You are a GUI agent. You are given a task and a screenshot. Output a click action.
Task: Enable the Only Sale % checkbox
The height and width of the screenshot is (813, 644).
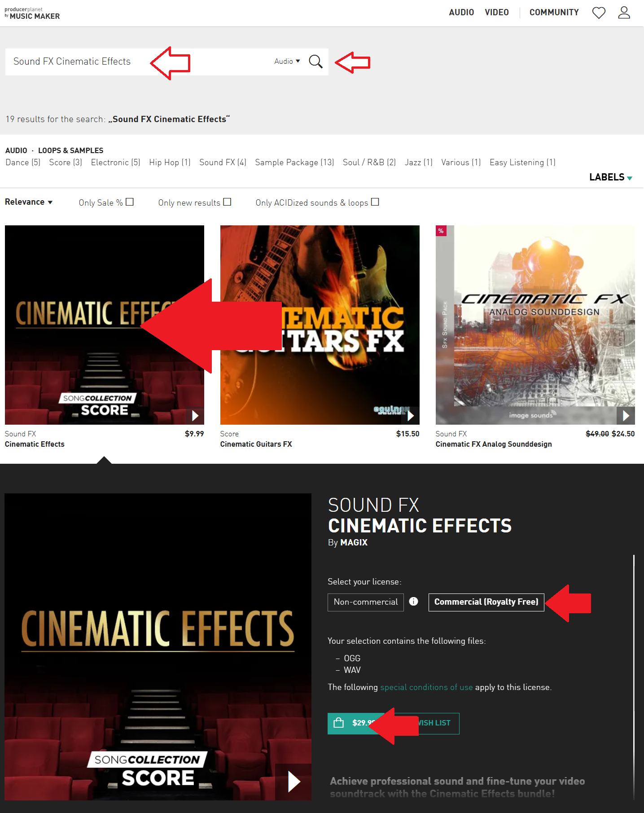point(130,202)
